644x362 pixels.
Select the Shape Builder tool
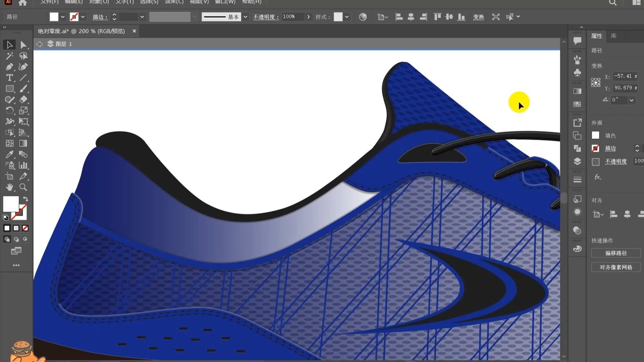[9, 132]
